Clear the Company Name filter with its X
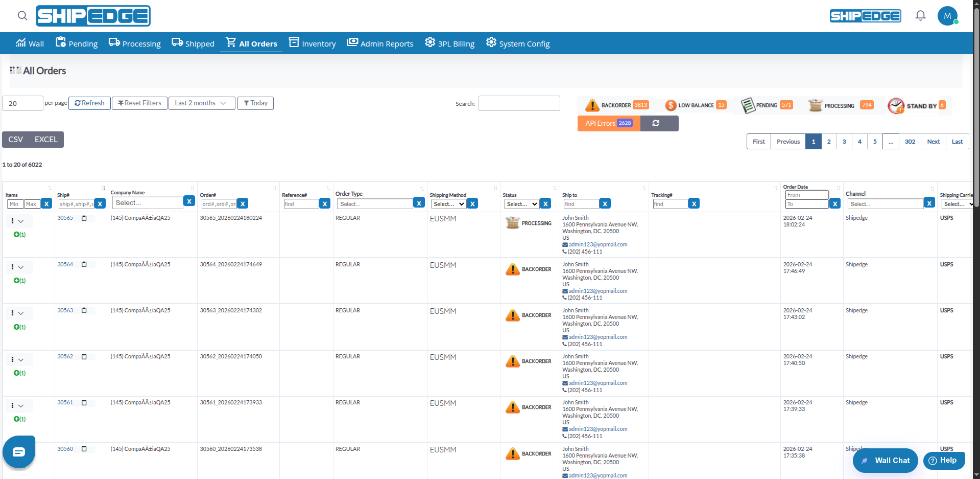 tap(189, 201)
